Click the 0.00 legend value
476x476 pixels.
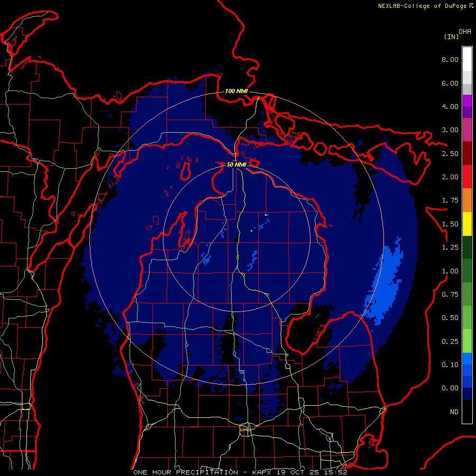(450, 388)
